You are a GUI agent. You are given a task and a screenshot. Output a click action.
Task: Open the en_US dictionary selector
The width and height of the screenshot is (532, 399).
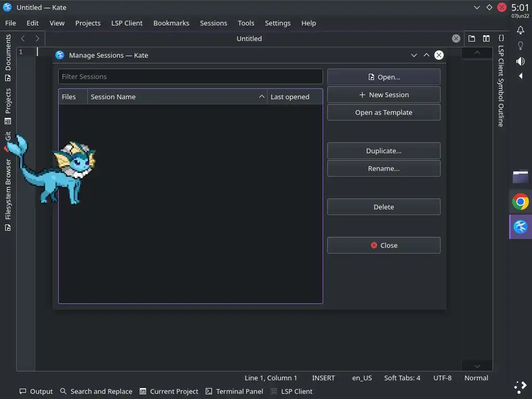pyautogui.click(x=362, y=378)
